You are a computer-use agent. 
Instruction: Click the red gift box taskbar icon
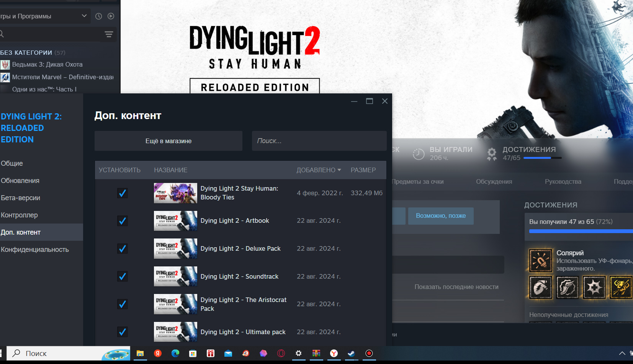pyautogui.click(x=211, y=353)
